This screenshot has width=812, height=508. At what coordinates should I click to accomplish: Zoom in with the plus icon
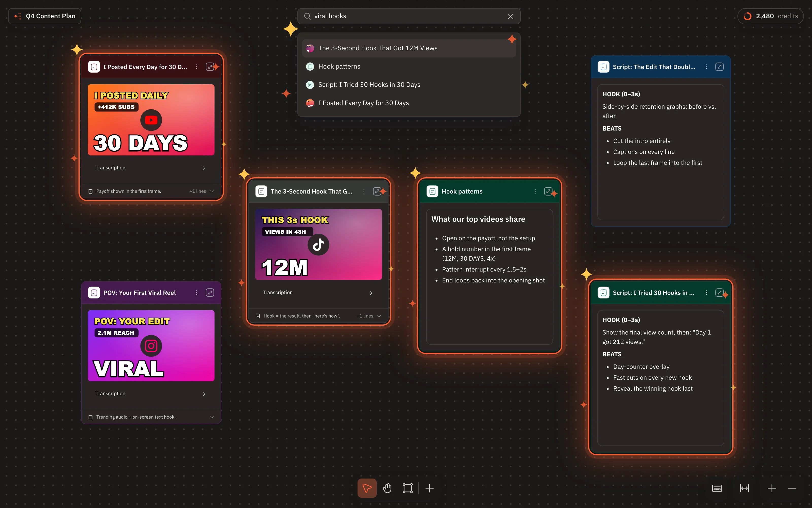pos(772,488)
